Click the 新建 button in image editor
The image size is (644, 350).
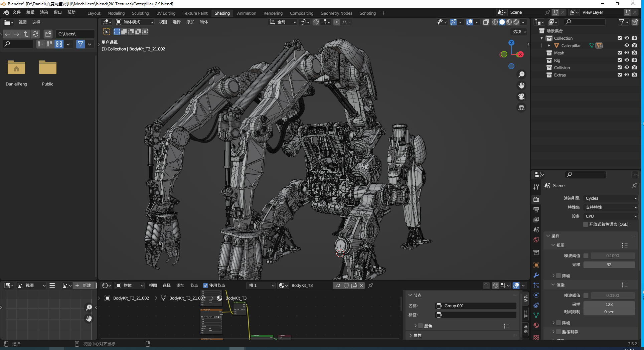pyautogui.click(x=84, y=286)
